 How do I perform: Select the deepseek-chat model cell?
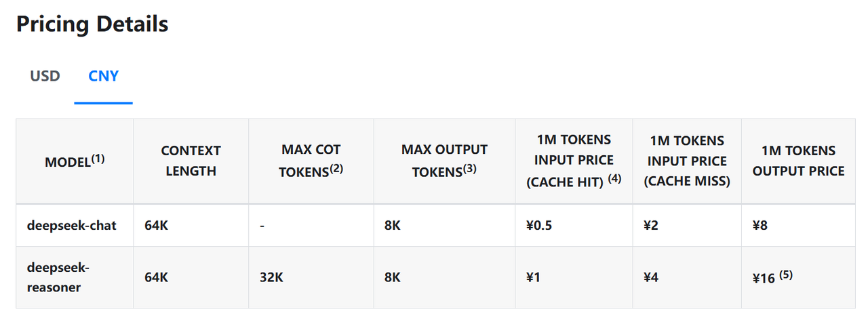(75, 226)
